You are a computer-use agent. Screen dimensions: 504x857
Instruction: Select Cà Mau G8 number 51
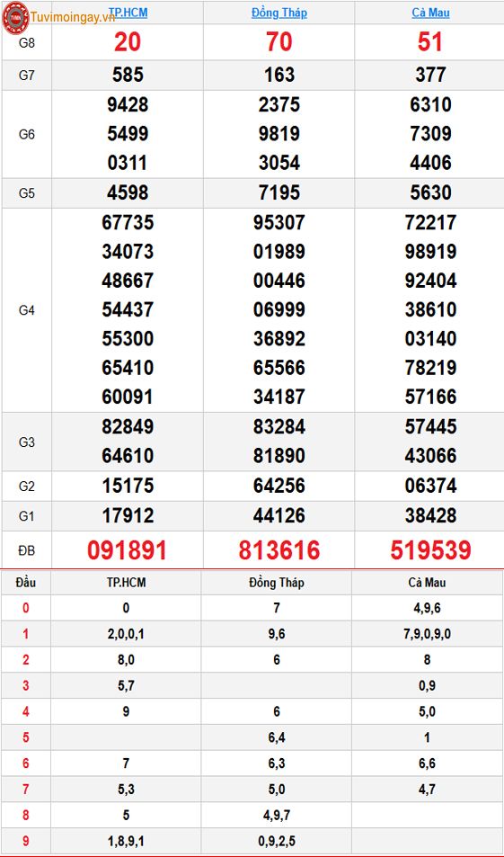430,42
